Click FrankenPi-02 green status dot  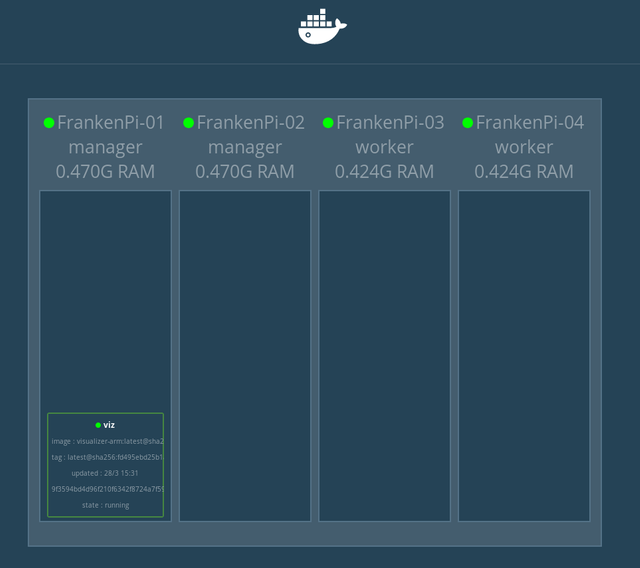[188, 123]
